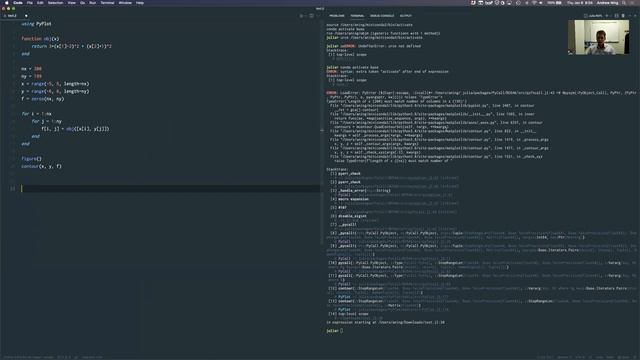640x360 pixels.
Task: Click the split editor icon
Action: [311, 16]
